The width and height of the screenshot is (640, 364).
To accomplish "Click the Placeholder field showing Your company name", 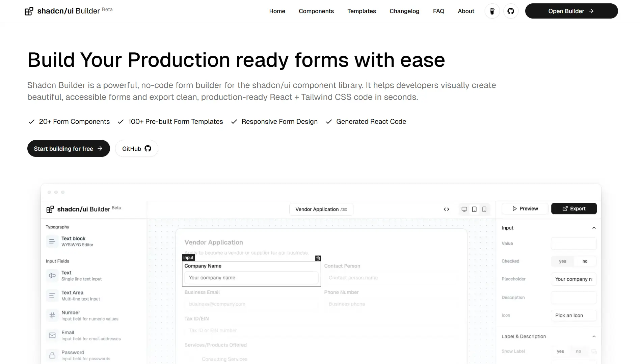I will (x=574, y=279).
